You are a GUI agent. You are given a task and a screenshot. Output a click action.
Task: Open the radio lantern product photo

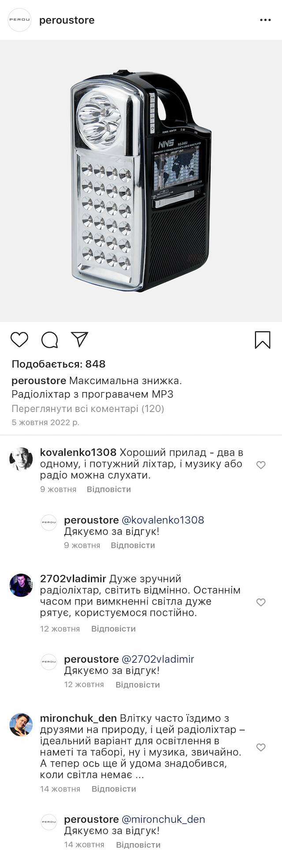[x=141, y=181]
